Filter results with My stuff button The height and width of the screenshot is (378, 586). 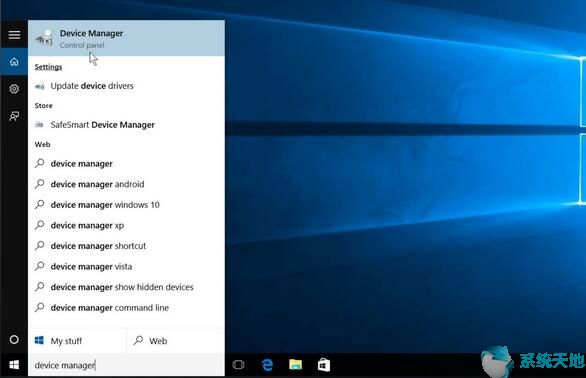(x=77, y=341)
